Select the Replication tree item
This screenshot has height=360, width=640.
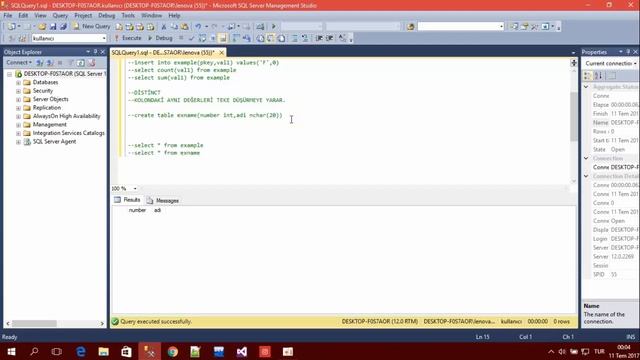tap(47, 108)
